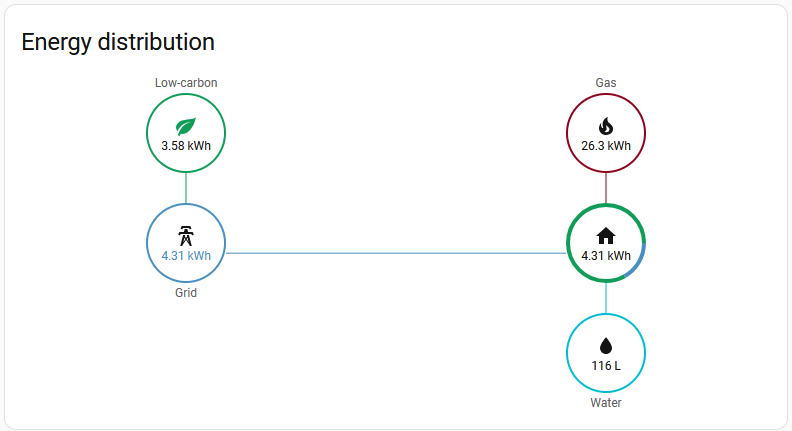Screen dimensions: 792x431
Task: Select the 4.31 kWh reading under house icon
Action: pyautogui.click(x=606, y=256)
